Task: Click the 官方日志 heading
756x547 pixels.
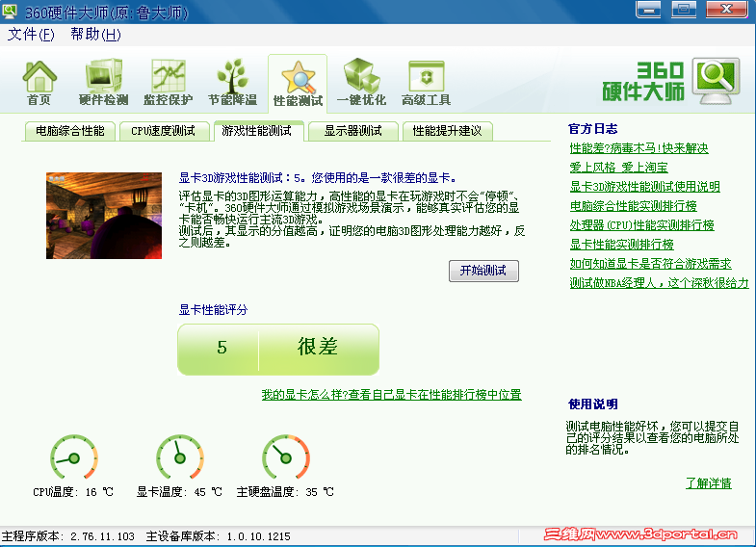Action: pyautogui.click(x=592, y=129)
